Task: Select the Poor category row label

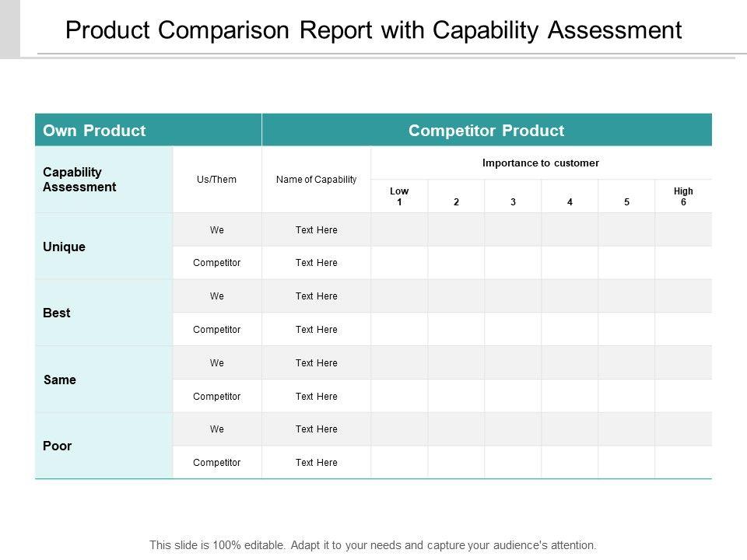Action: click(x=58, y=446)
